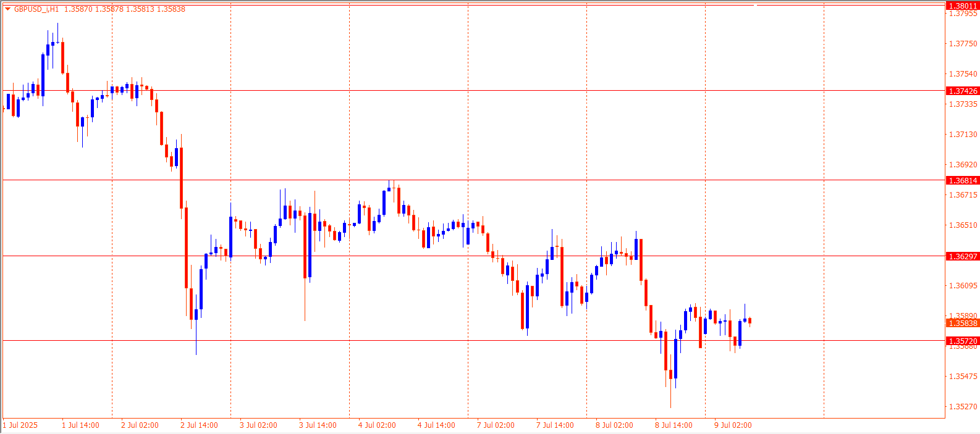Screen dimensions: 980x434
Task: Click the high value 1.35878 in chart header
Action: [109, 9]
